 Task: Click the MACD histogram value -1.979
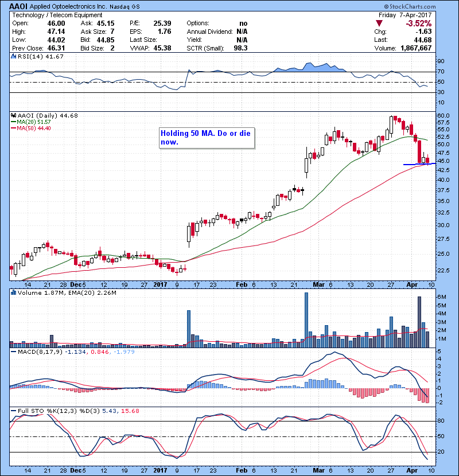click(124, 352)
